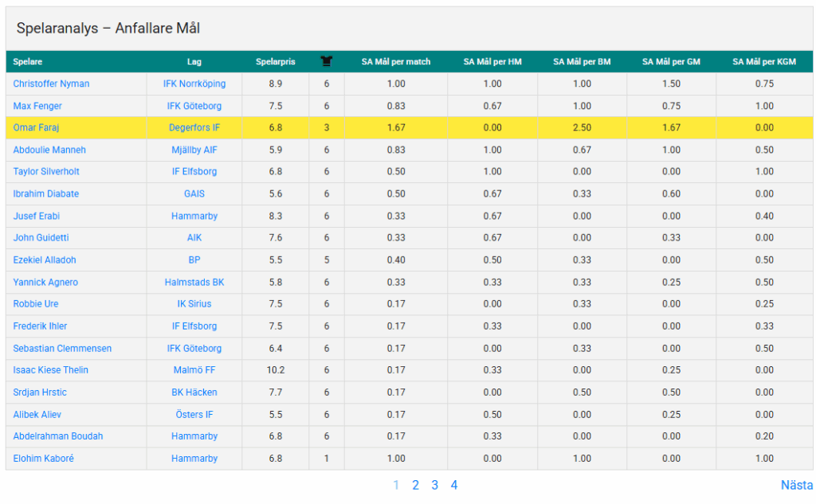The image size is (816, 504).
Task: Open Malmö FF team link
Action: coord(194,370)
